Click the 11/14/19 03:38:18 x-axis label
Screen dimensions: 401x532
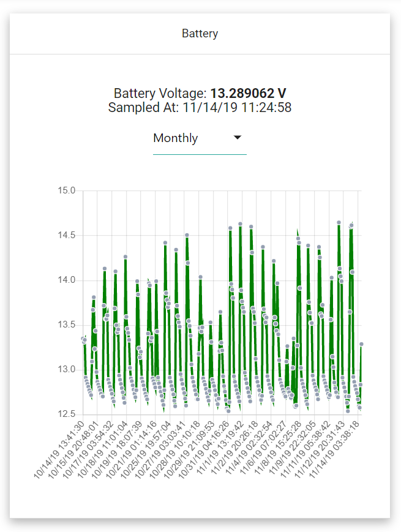click(334, 449)
